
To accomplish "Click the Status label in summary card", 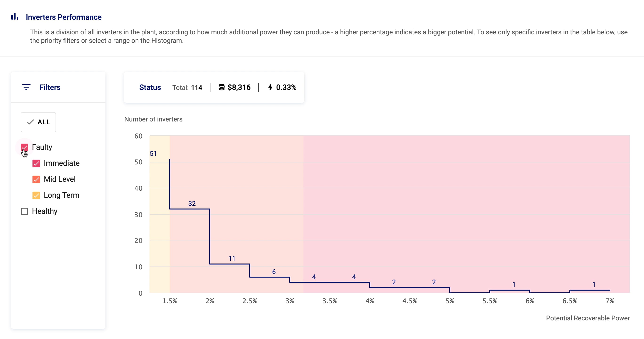I will (150, 87).
